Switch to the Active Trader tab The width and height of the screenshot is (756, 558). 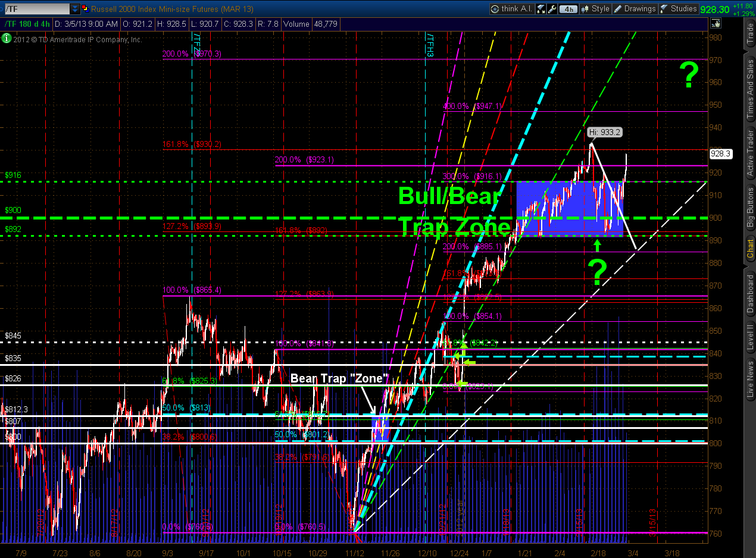(x=750, y=153)
